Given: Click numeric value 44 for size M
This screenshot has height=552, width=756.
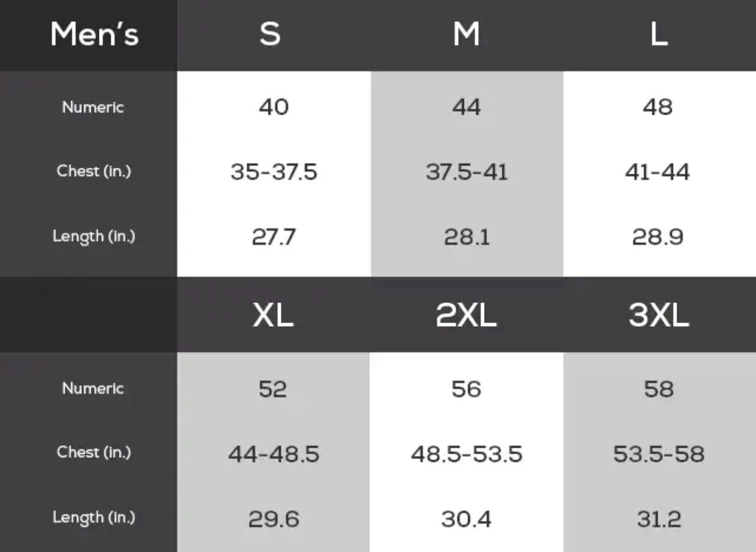Looking at the screenshot, I should (x=466, y=107).
